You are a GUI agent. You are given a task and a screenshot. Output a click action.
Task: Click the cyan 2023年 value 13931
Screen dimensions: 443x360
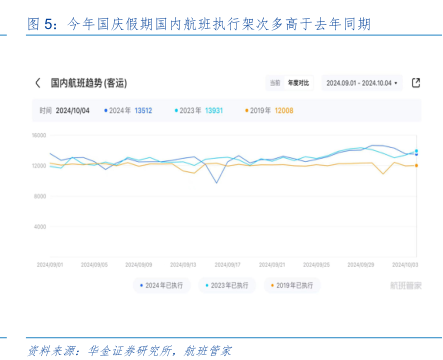tap(214, 111)
